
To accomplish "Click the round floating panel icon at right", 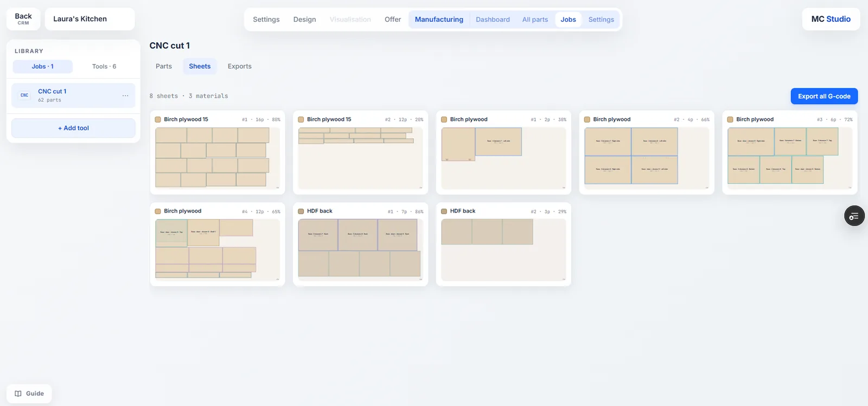I will (854, 216).
